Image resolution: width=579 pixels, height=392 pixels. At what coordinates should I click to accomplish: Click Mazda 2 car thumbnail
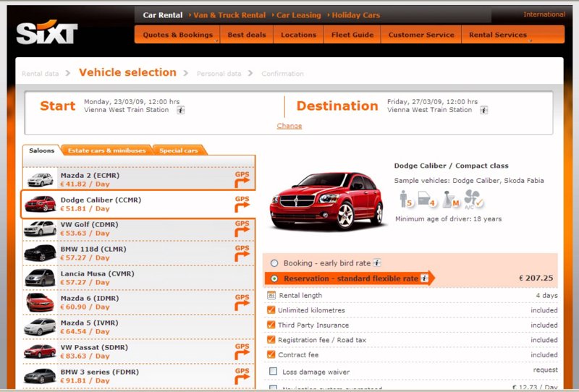pos(41,180)
